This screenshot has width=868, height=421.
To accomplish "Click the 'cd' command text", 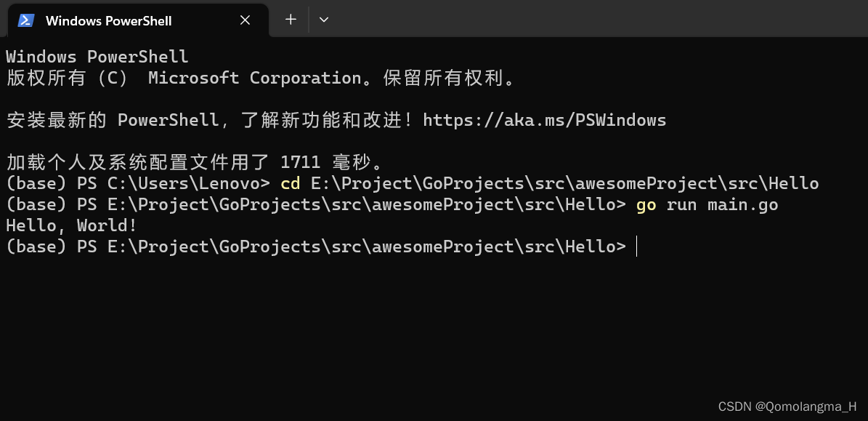I will click(291, 183).
